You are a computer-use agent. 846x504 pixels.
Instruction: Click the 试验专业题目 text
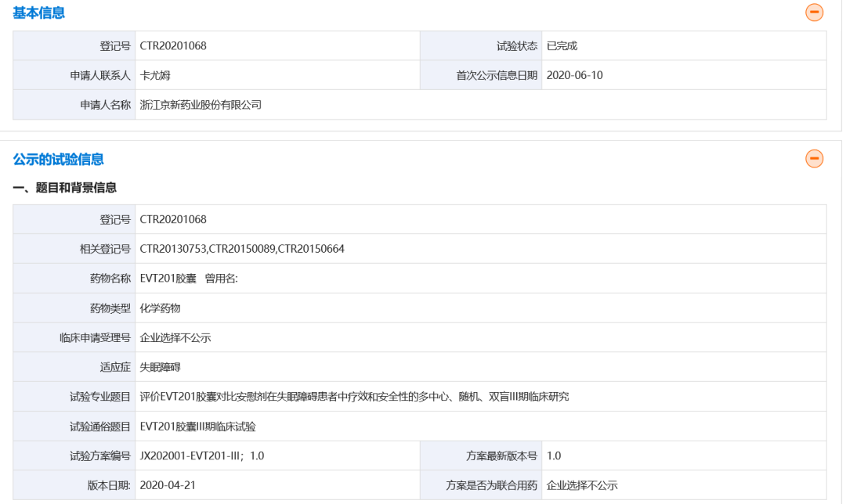click(x=355, y=397)
